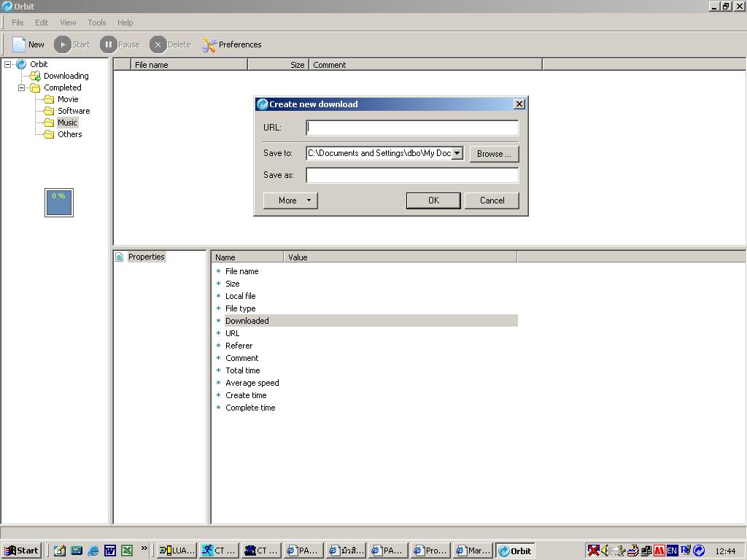The image size is (747, 560).
Task: Select the Orbit root node in tree
Action: point(39,64)
